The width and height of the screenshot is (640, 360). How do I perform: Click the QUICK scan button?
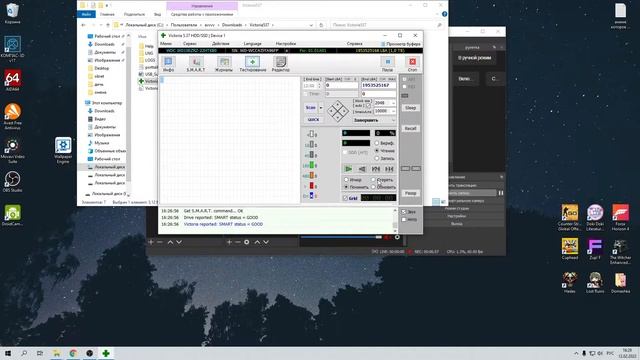[313, 120]
